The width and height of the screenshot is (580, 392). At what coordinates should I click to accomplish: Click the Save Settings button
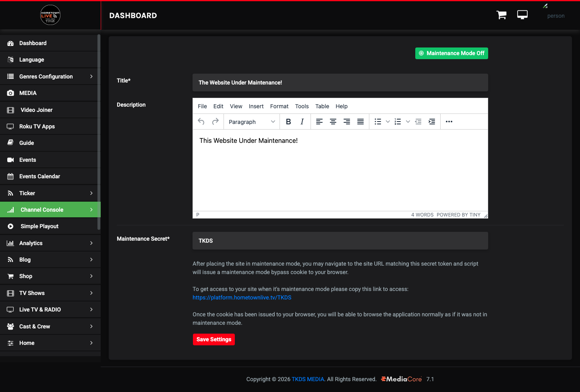(x=214, y=339)
